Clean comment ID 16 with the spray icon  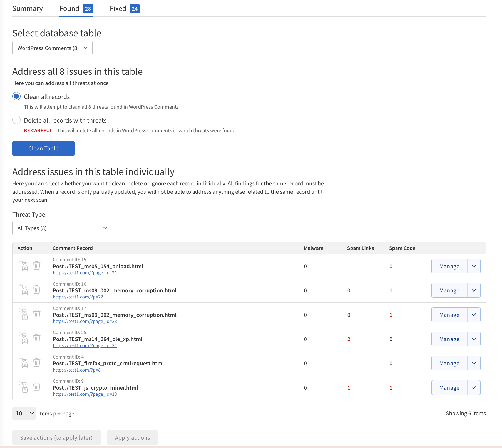click(x=24, y=290)
